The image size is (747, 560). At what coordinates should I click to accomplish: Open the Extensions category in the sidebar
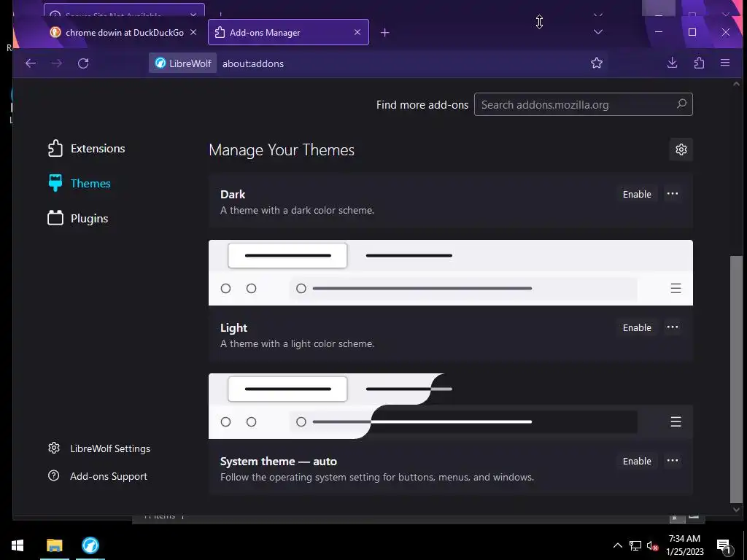[86, 149]
